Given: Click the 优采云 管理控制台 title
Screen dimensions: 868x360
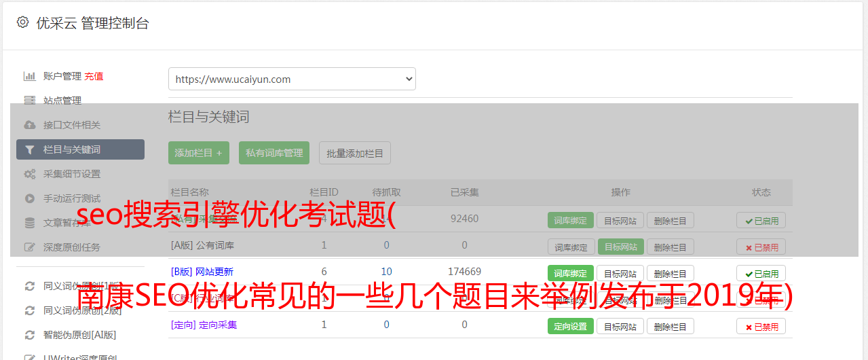Looking at the screenshot, I should point(93,23).
